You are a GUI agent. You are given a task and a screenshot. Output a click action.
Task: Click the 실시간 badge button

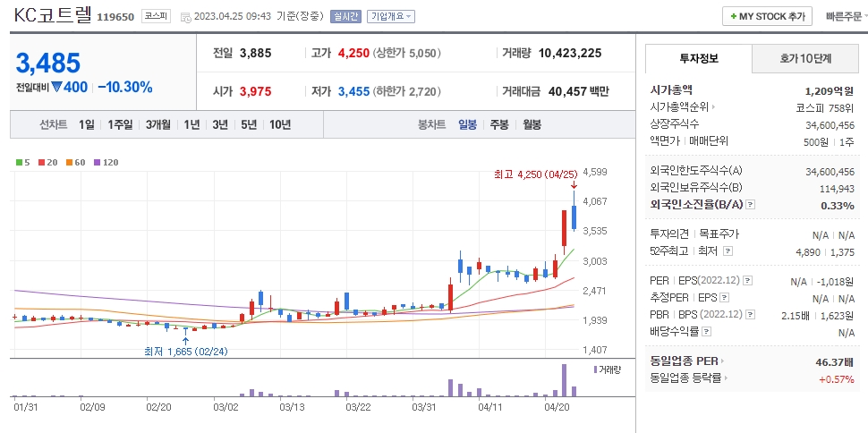[345, 17]
